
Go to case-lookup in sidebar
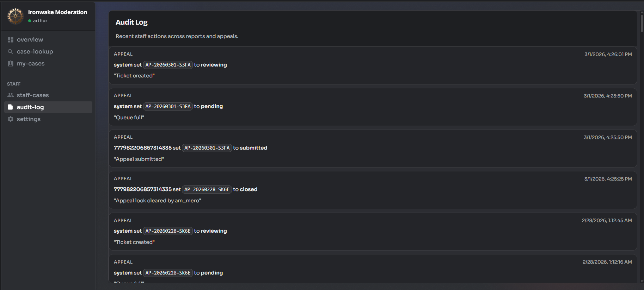pos(35,52)
